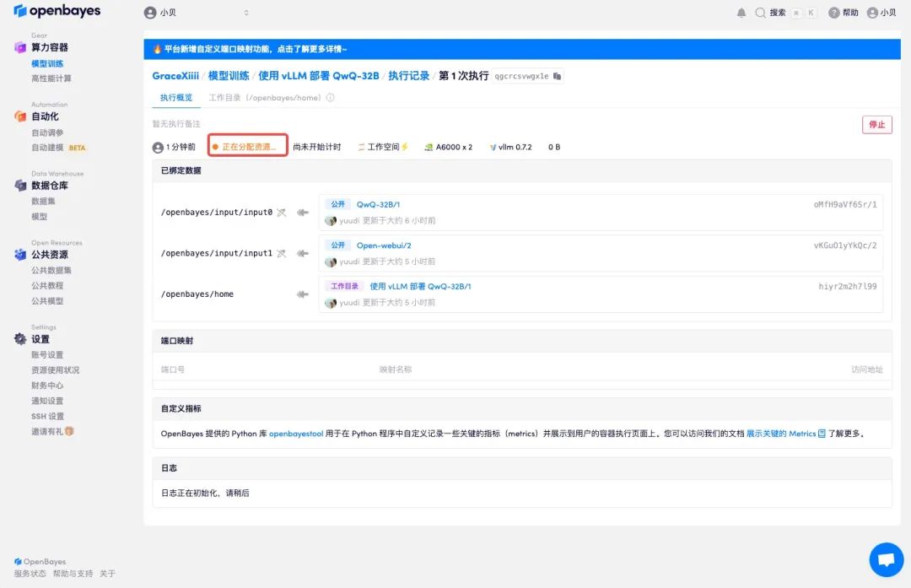
Task: Click the vllm 0.7.2 image icon
Action: click(x=493, y=148)
